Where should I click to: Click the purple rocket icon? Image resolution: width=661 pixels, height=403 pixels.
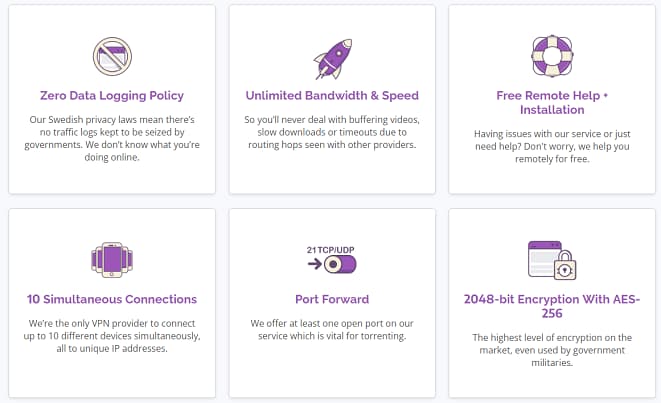(331, 56)
